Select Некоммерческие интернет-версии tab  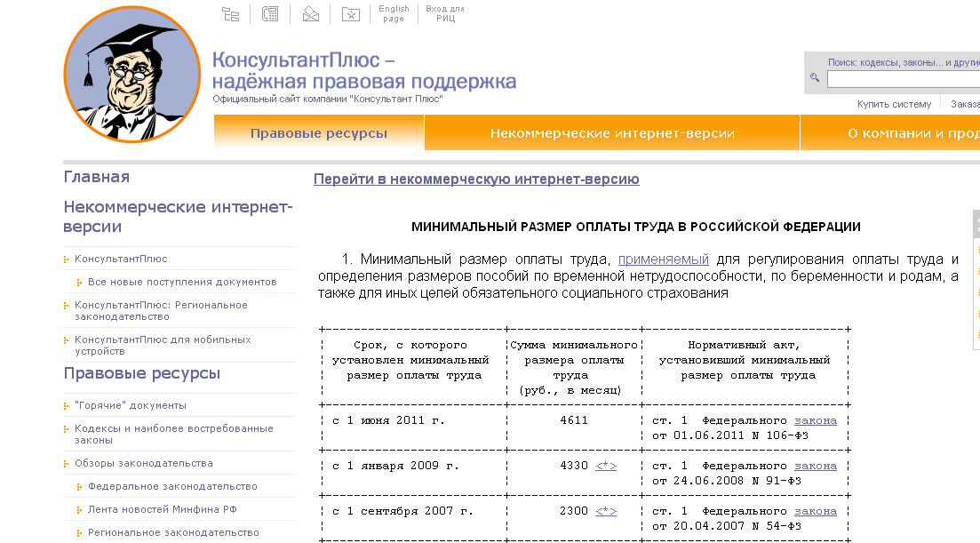pyautogui.click(x=612, y=132)
